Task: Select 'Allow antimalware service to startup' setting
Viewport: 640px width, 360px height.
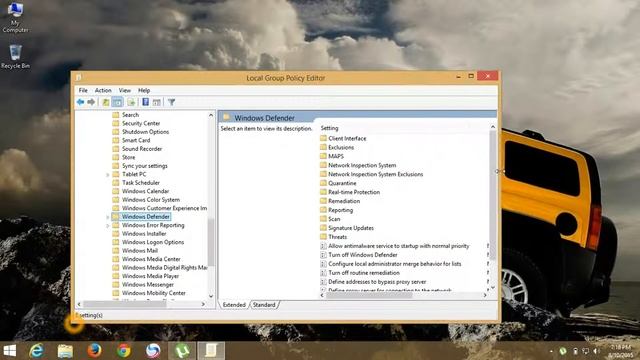Action: pyautogui.click(x=398, y=246)
